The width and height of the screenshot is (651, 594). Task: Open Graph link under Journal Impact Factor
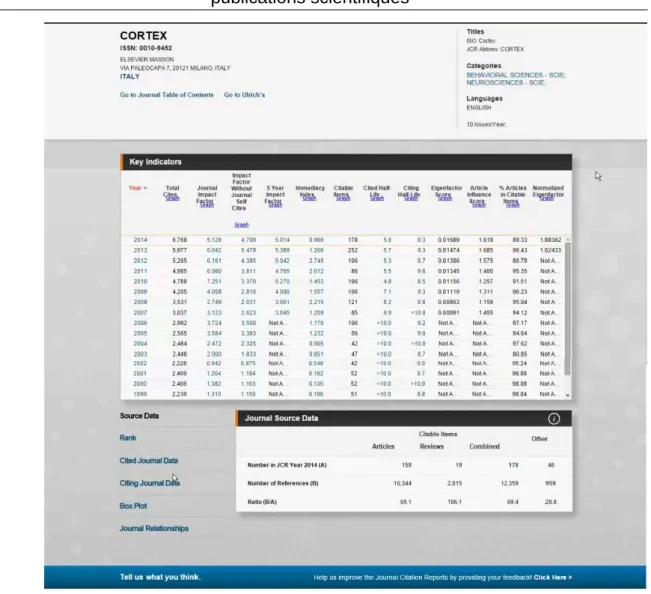pyautogui.click(x=207, y=205)
